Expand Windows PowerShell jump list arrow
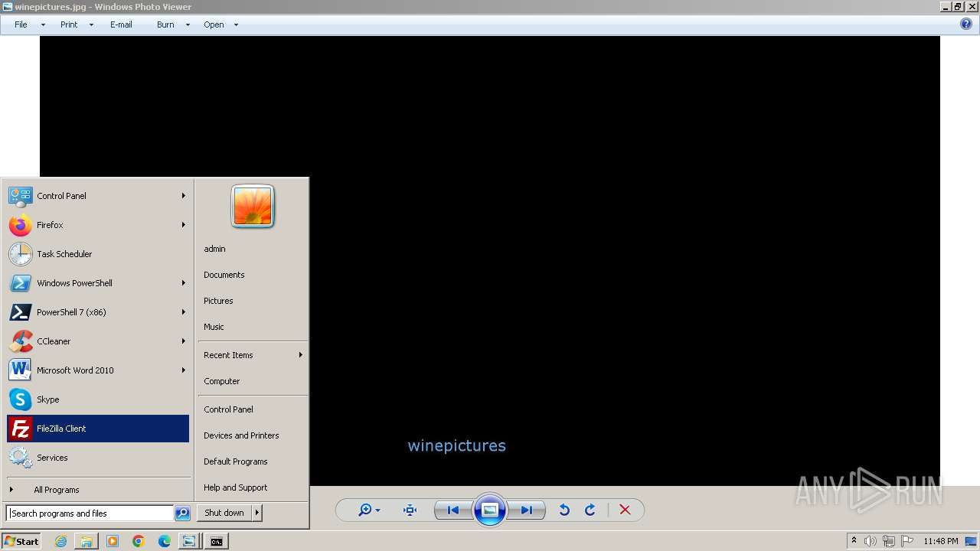 [x=184, y=283]
